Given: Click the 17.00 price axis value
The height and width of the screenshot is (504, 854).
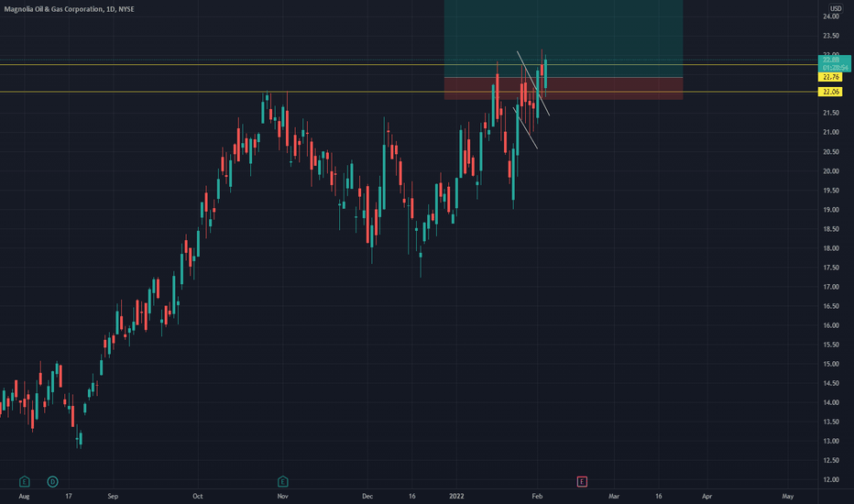Looking at the screenshot, I should [830, 287].
